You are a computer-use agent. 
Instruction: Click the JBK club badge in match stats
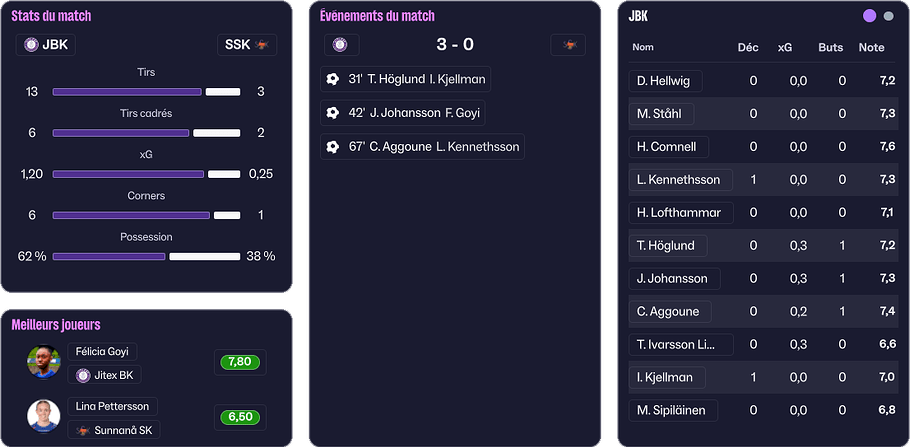click(x=32, y=45)
